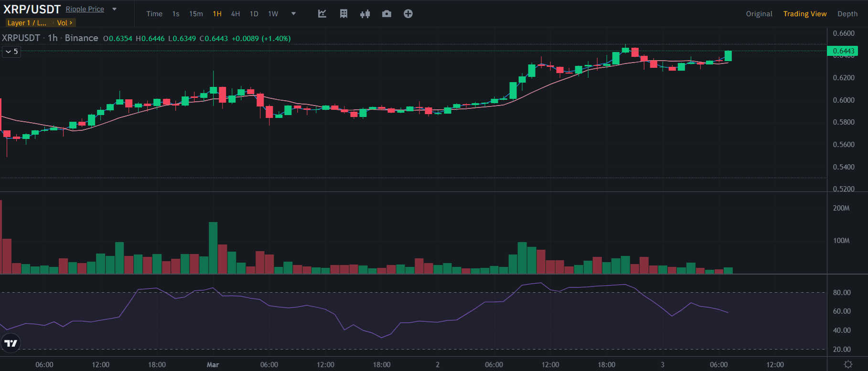Click the current price label 0.6443

click(x=843, y=51)
